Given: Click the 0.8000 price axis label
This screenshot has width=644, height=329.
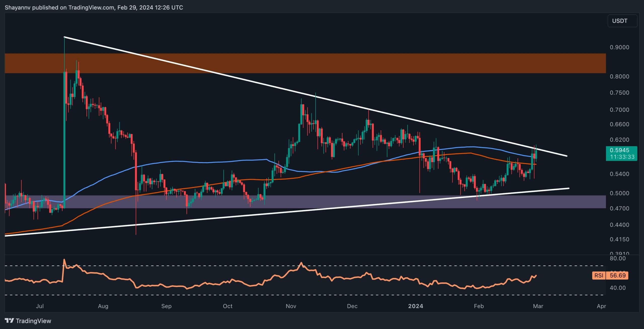Looking at the screenshot, I should [x=619, y=77].
